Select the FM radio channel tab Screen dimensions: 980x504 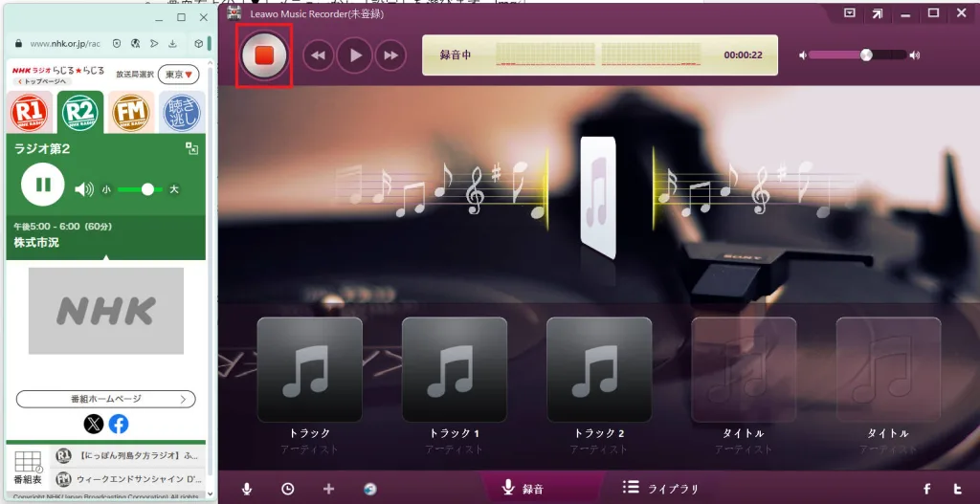(x=130, y=113)
